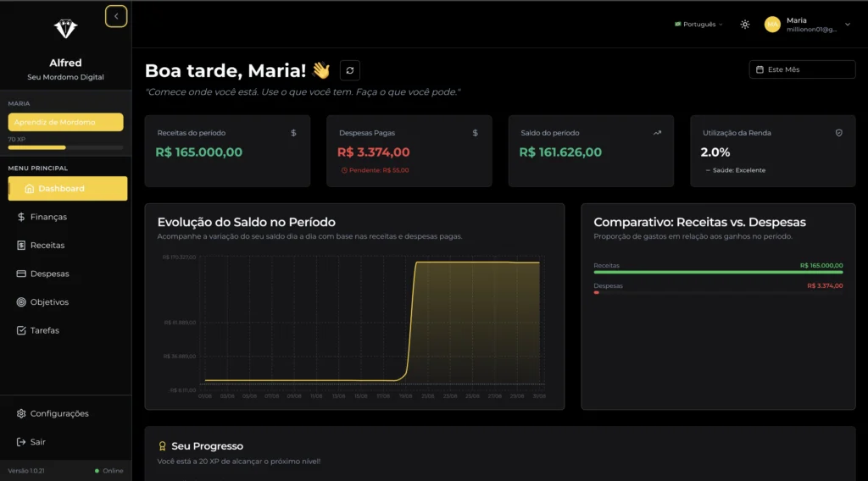Click the Versão 1.0.21 label
The image size is (868, 481).
click(x=26, y=471)
